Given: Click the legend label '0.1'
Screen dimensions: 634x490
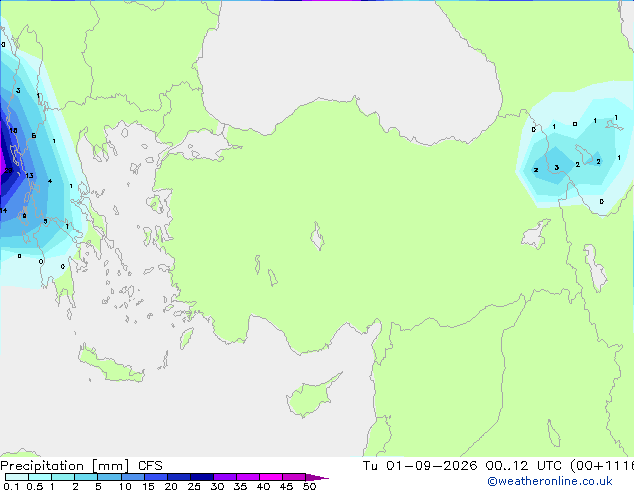Looking at the screenshot, I should click(x=11, y=486).
